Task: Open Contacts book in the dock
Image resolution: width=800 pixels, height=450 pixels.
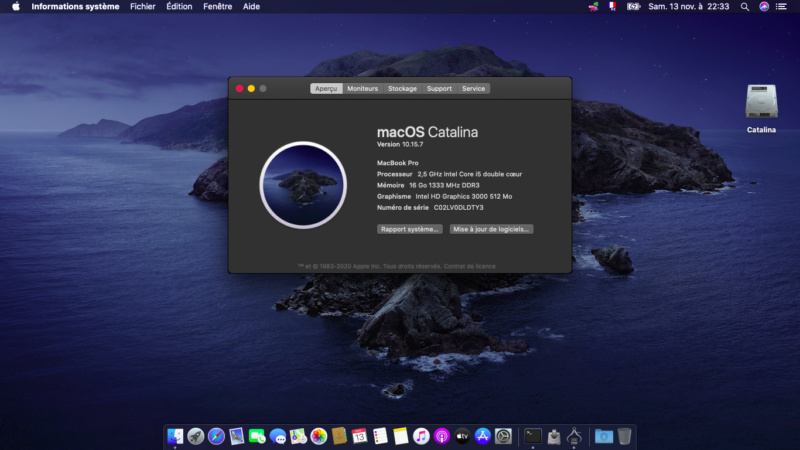Action: coord(339,436)
